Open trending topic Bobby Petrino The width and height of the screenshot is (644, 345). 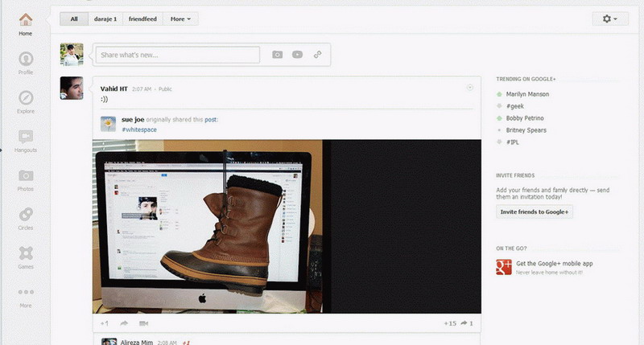(525, 118)
